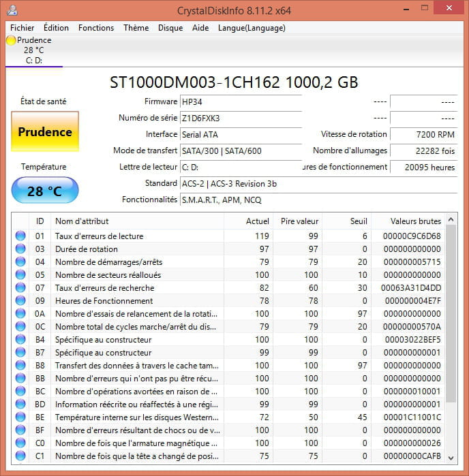Viewport: 469px width, 476px height.
Task: Click the blue status orb for attribute 05
Action: [x=20, y=275]
